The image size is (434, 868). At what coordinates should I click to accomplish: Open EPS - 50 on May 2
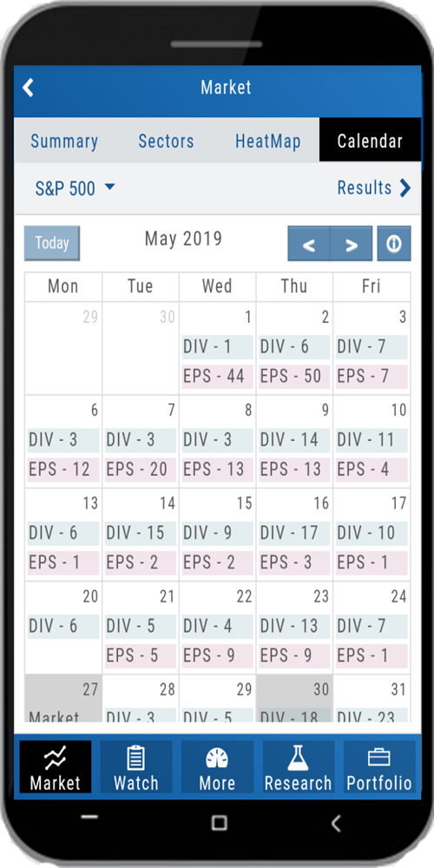tap(294, 377)
